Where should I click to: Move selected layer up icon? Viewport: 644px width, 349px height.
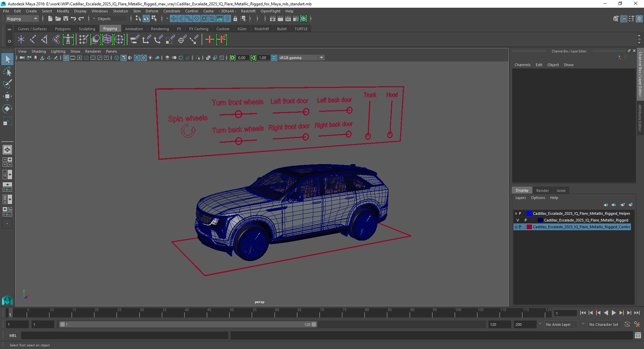pos(605,205)
